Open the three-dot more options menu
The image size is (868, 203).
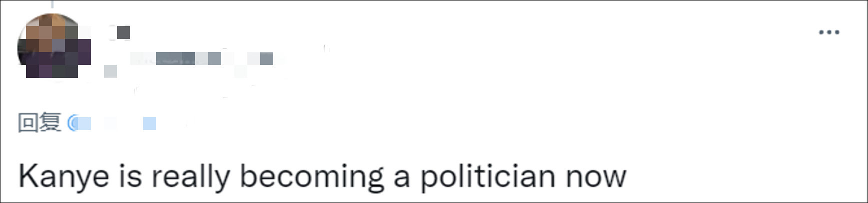pyautogui.click(x=829, y=32)
